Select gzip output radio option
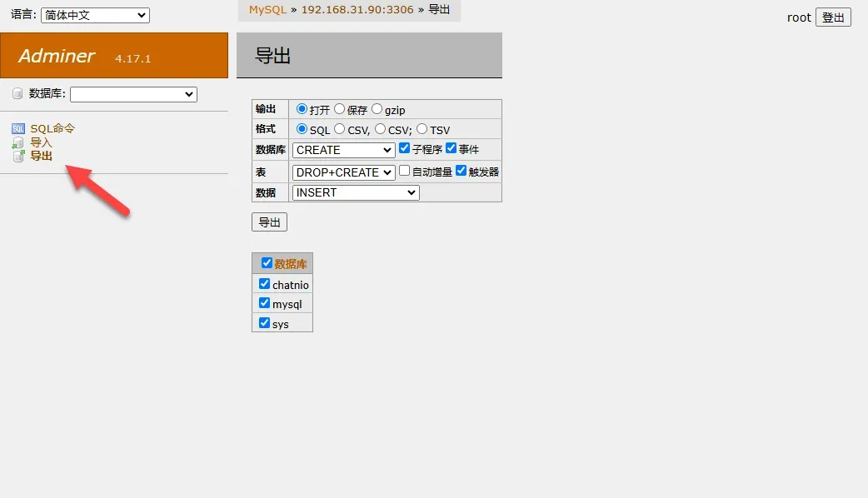Screen dimensions: 868x498 pos(377,109)
